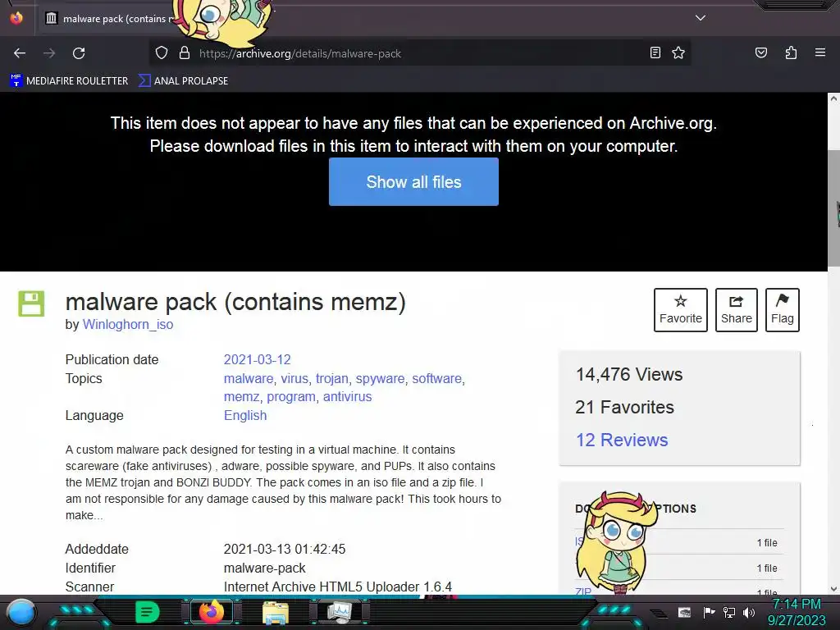Toggle reader view icon in address bar
This screenshot has width=840, height=630.
[655, 52]
